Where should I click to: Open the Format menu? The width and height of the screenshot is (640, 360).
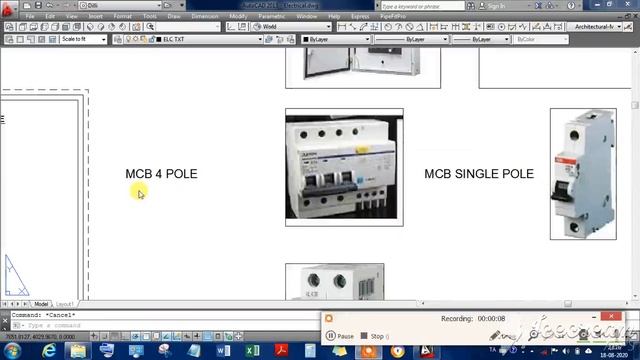pos(122,16)
